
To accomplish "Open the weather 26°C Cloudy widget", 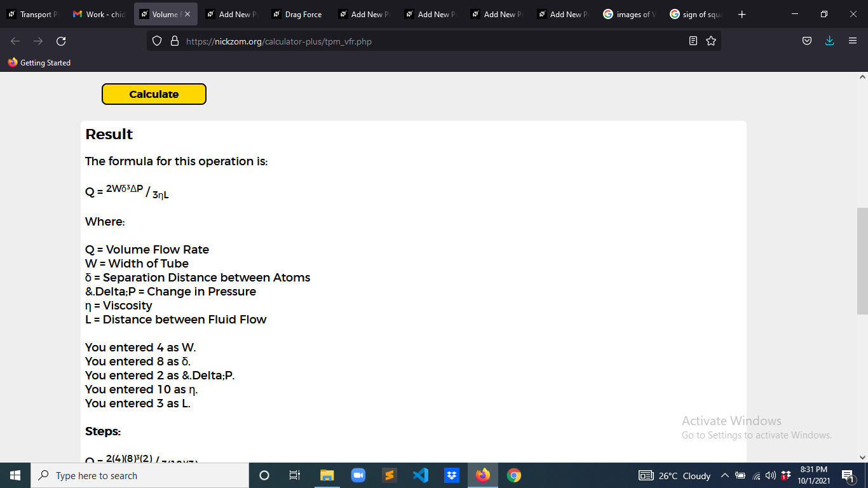I will (675, 475).
